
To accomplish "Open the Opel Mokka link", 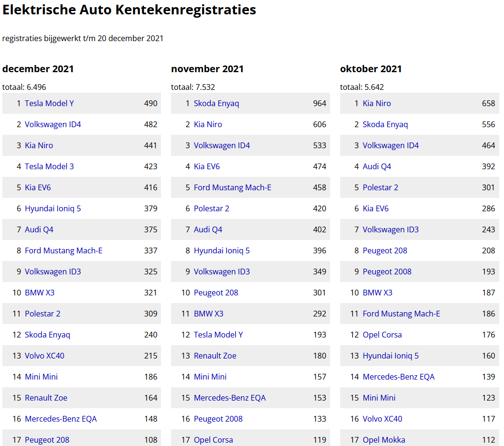I will click(x=384, y=440).
